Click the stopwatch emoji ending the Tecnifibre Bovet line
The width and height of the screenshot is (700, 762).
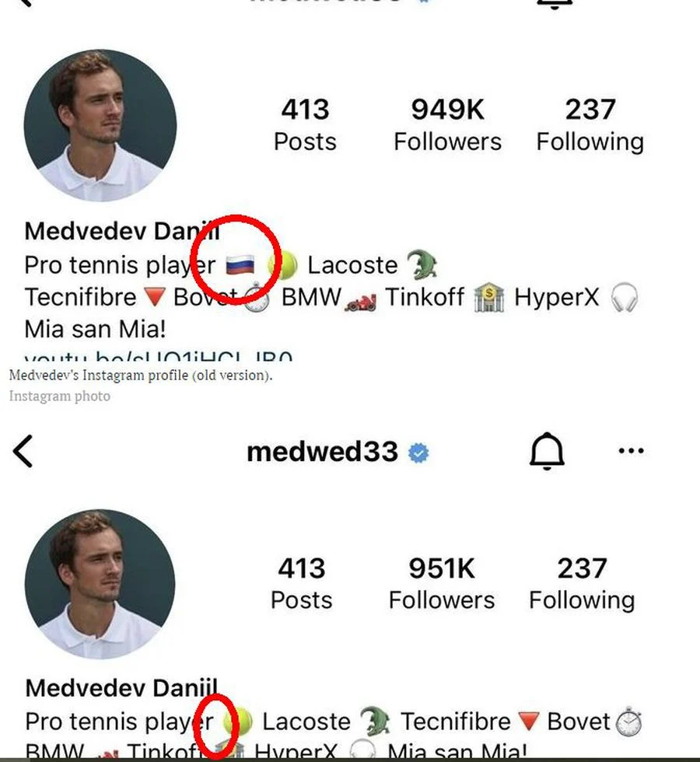[x=628, y=722]
